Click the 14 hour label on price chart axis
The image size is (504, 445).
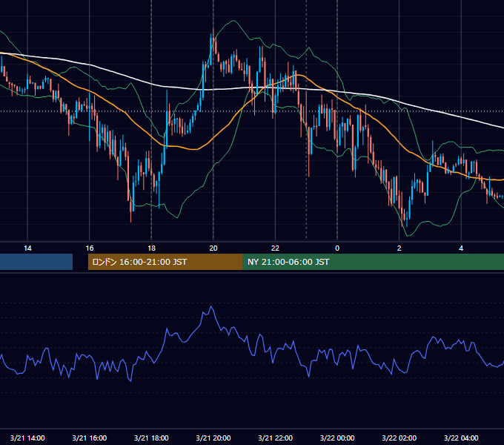[27, 248]
